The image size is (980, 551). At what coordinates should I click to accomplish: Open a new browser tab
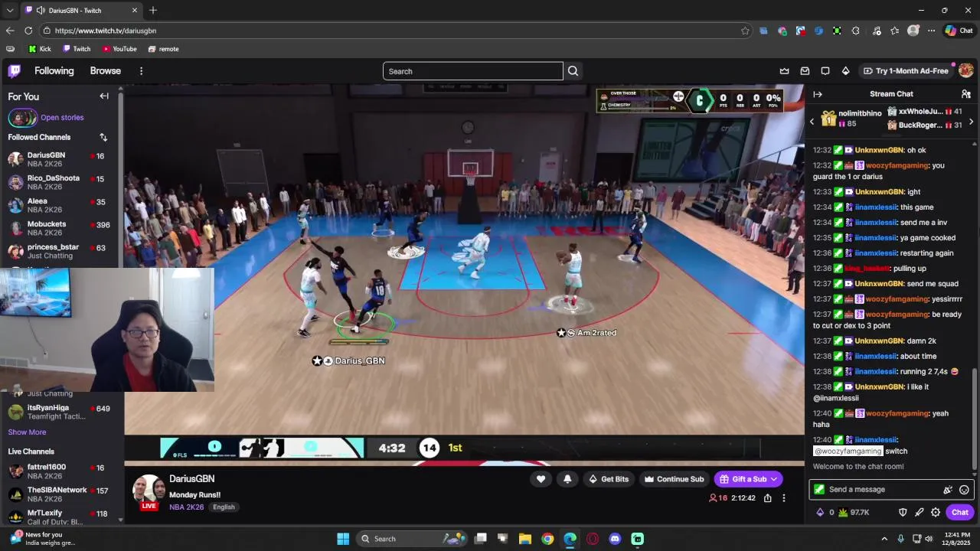tap(153, 11)
